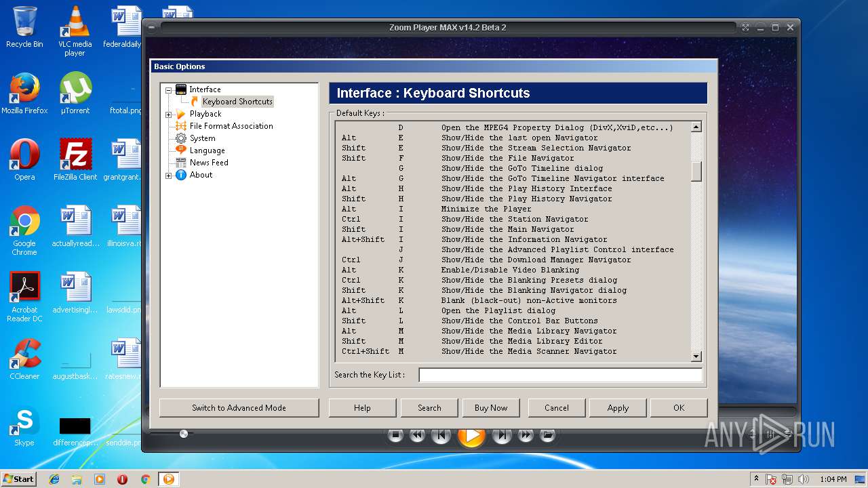This screenshot has height=488, width=868.
Task: Select the Playback category
Action: tap(205, 114)
